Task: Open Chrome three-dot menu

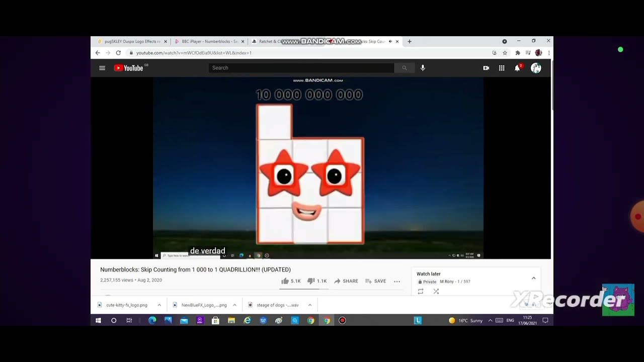Action: [548, 53]
